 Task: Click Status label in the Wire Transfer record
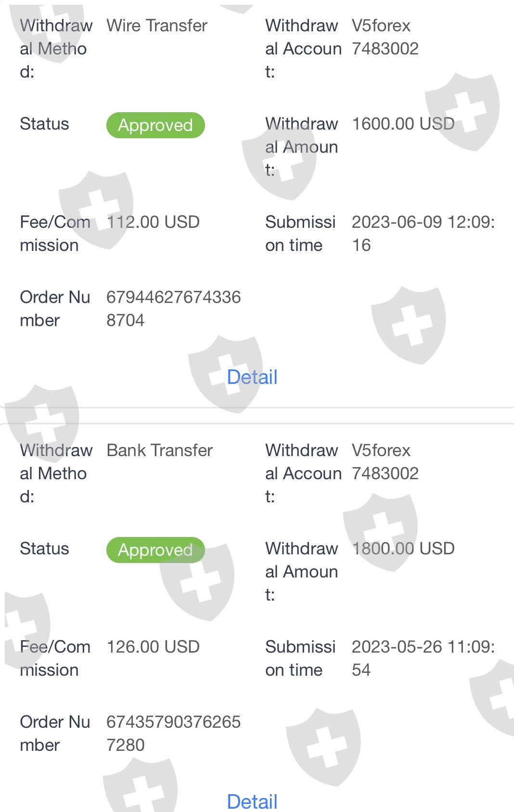click(44, 124)
